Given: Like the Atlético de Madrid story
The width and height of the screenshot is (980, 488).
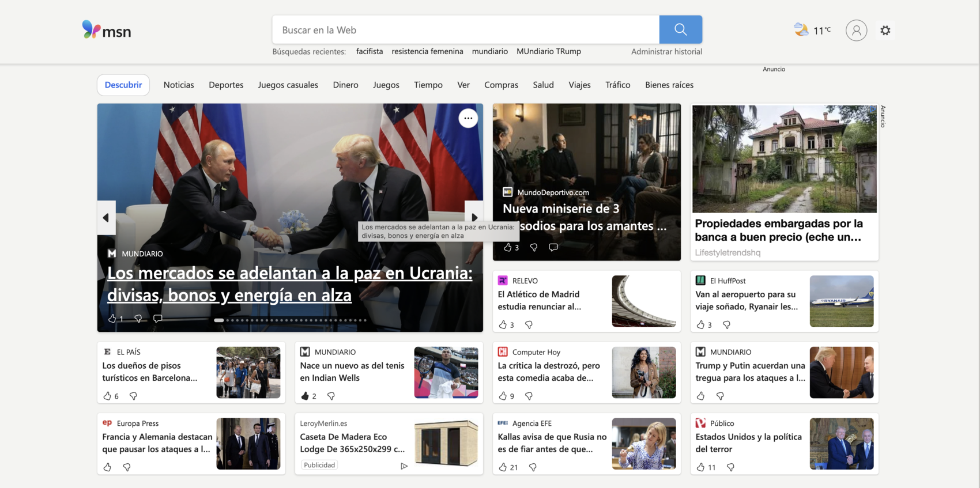Looking at the screenshot, I should click(x=503, y=324).
